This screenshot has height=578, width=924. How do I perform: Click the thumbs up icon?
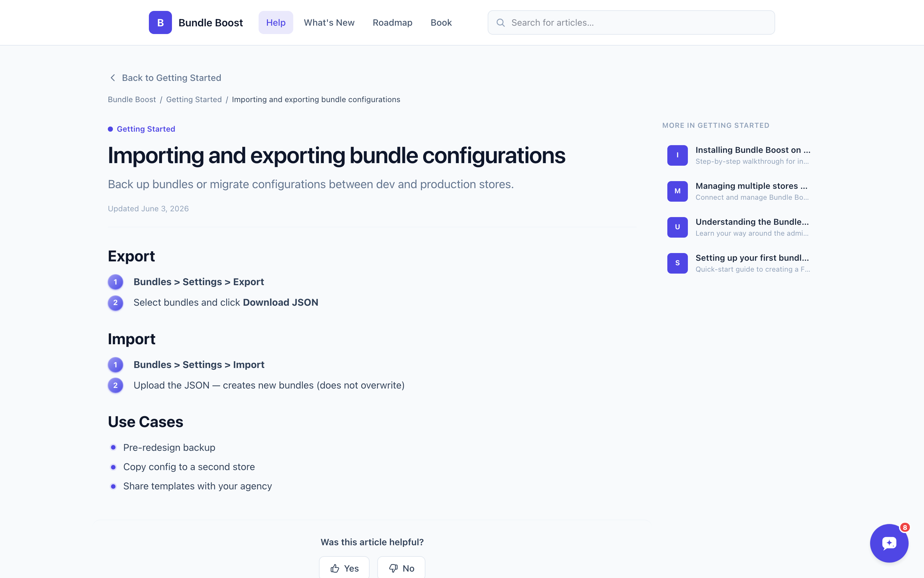click(x=335, y=568)
